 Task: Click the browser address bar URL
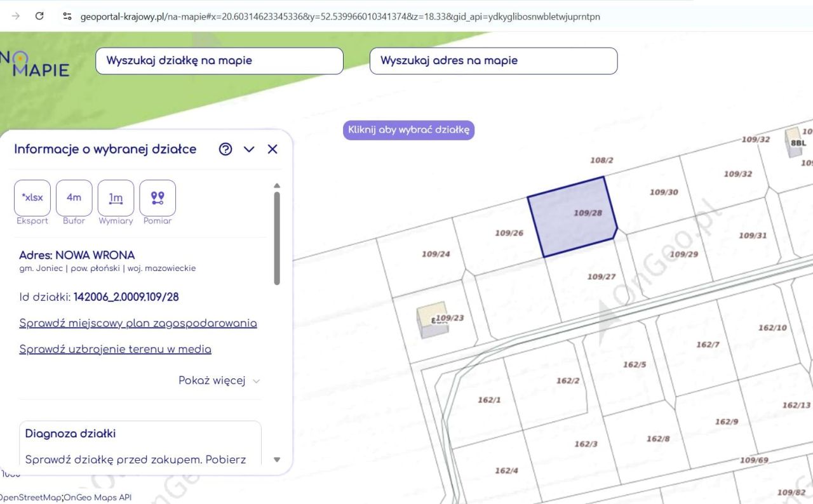point(340,17)
